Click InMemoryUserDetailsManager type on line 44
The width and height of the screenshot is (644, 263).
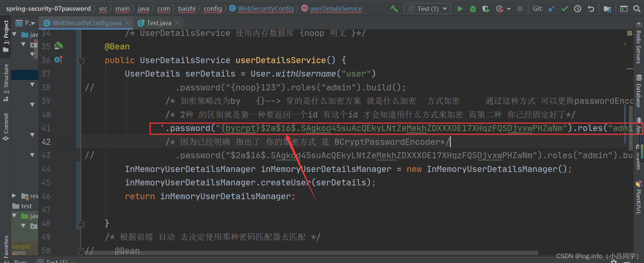[x=190, y=169]
